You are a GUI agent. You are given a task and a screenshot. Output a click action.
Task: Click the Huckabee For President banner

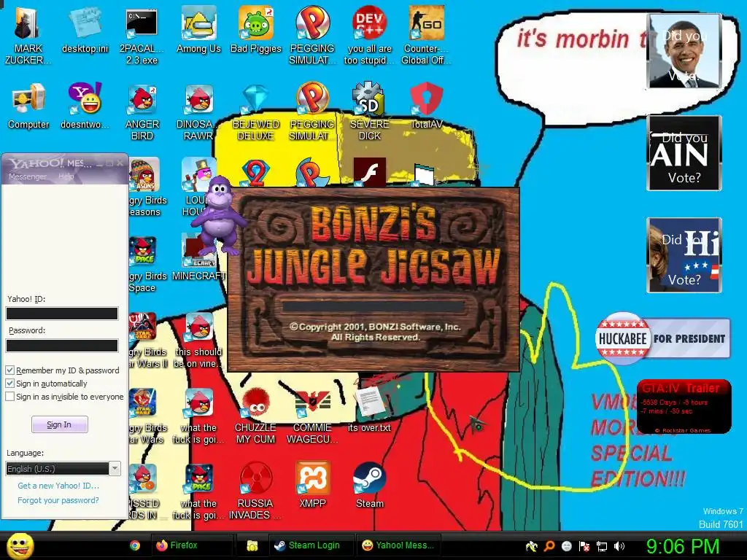pos(662,338)
